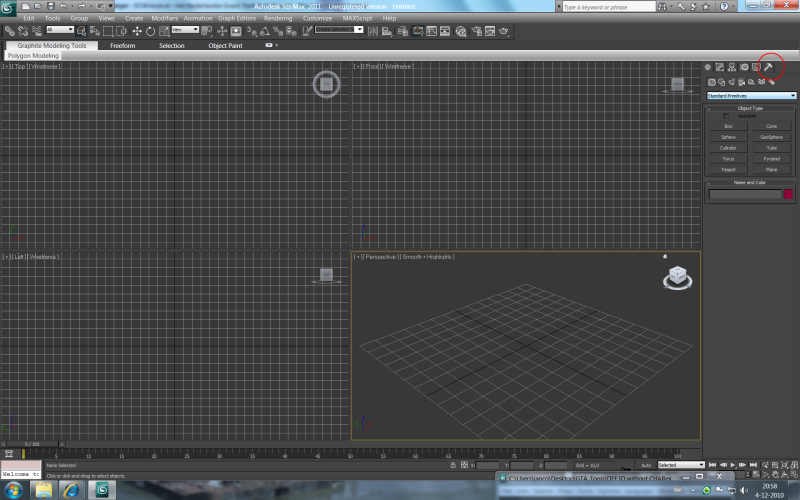Open the Create Selection Set dropdown
The height and width of the screenshot is (500, 800).
(339, 30)
